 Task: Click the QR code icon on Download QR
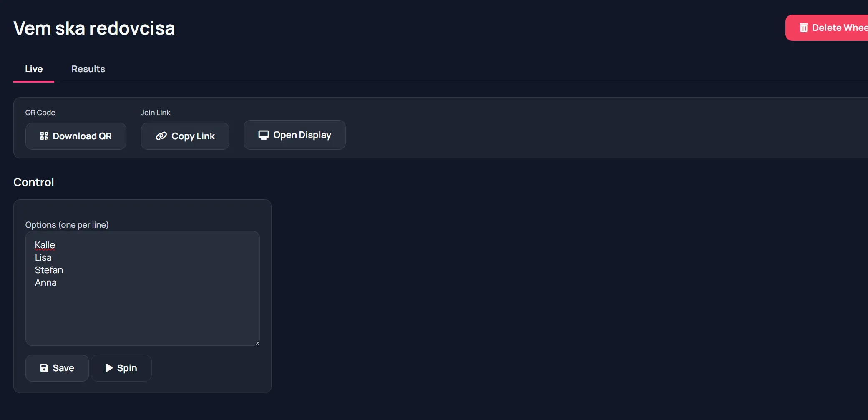click(44, 136)
